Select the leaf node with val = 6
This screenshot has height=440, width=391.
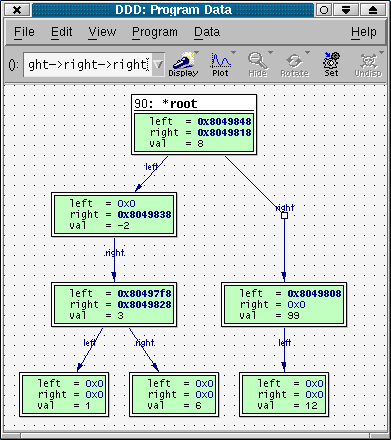(174, 395)
